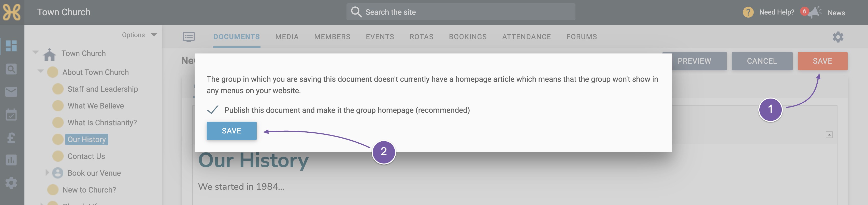This screenshot has width=868, height=205.
Task: Click the Contact Us circle icon
Action: pyautogui.click(x=58, y=156)
